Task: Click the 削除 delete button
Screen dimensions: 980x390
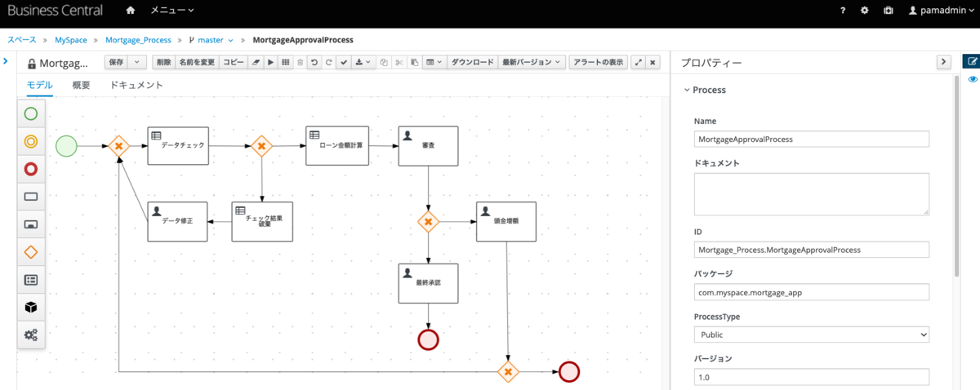Action: point(163,62)
